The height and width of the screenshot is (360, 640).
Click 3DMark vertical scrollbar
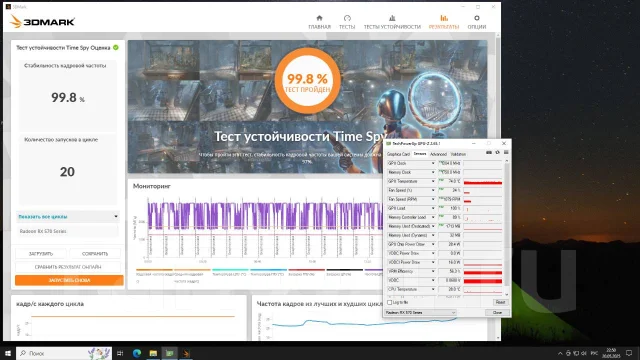(498, 188)
